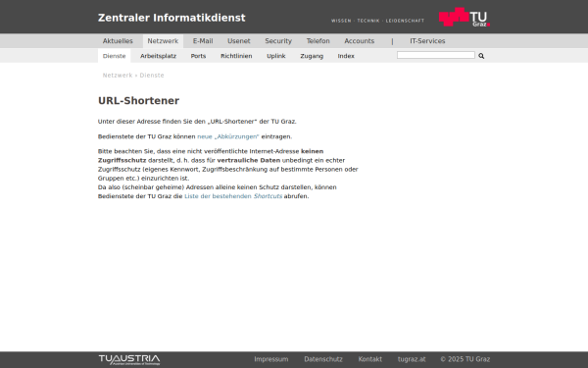The image size is (588, 368).
Task: Open the Aktuelles menu item
Action: click(x=118, y=41)
